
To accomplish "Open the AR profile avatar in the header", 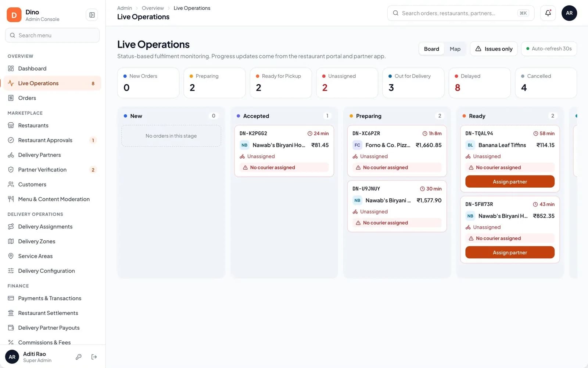I will tap(569, 13).
